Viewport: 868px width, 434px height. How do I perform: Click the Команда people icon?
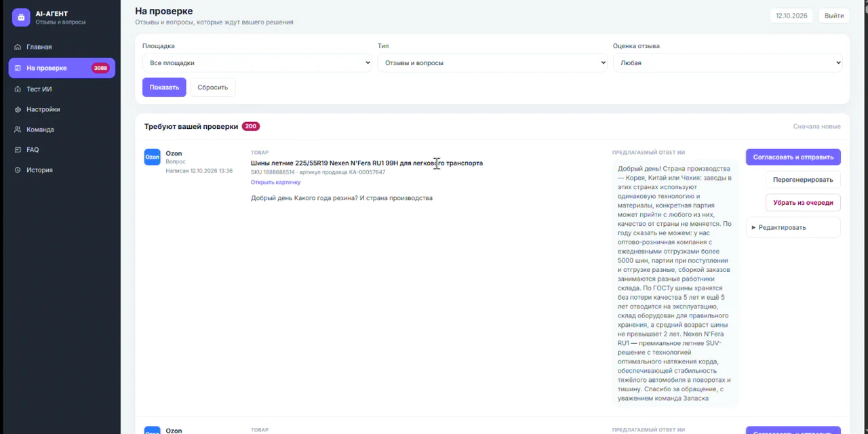pos(18,130)
